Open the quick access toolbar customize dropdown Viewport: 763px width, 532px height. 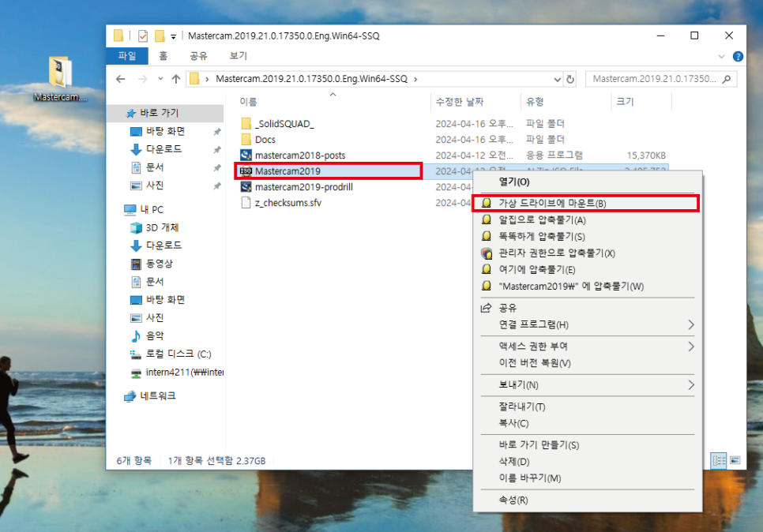click(173, 36)
